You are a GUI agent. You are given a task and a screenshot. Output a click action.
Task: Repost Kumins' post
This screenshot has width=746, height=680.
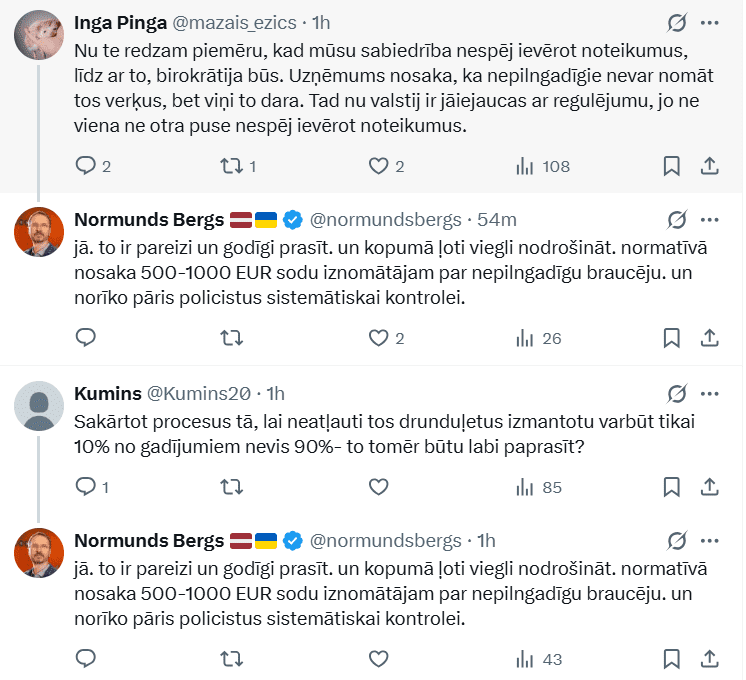231,487
